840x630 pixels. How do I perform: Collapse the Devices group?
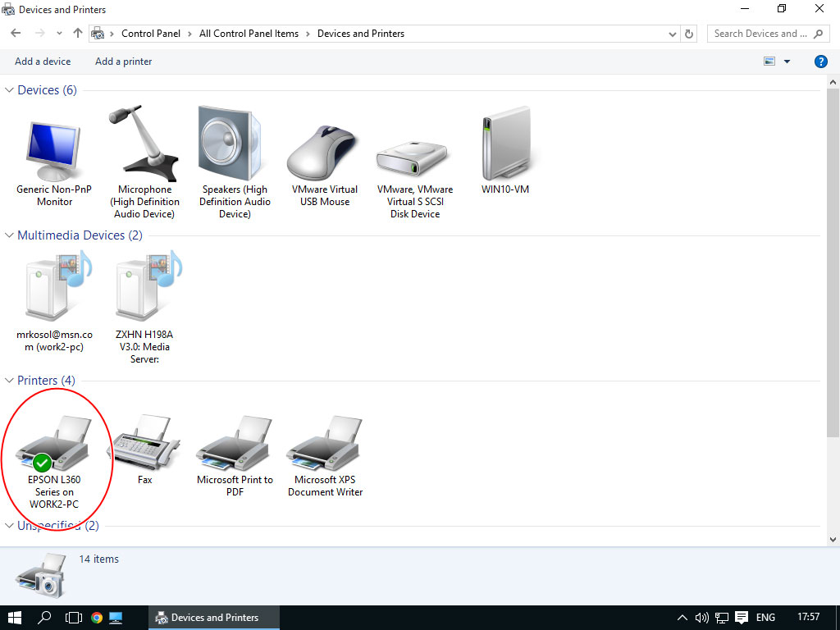(10, 90)
